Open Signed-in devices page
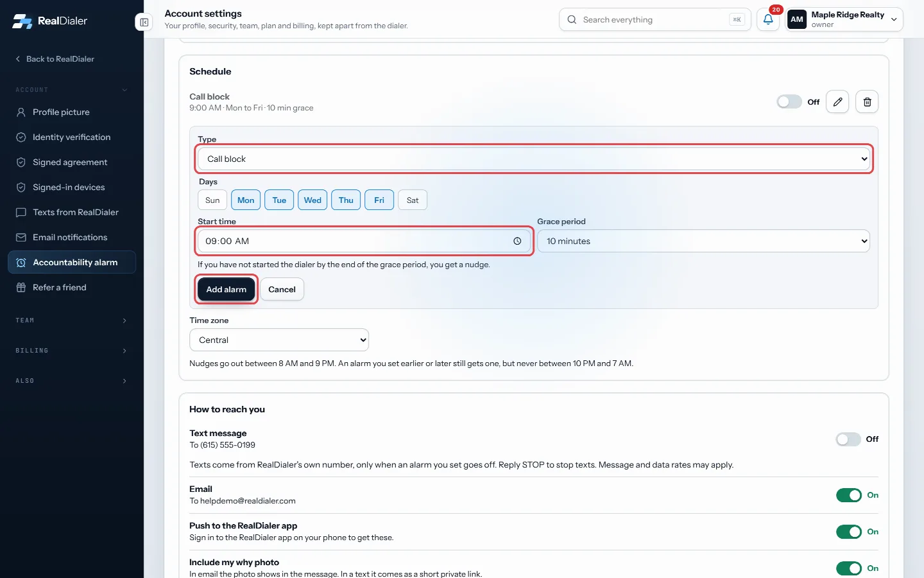Screen dimensions: 924x578 tap(72, 187)
